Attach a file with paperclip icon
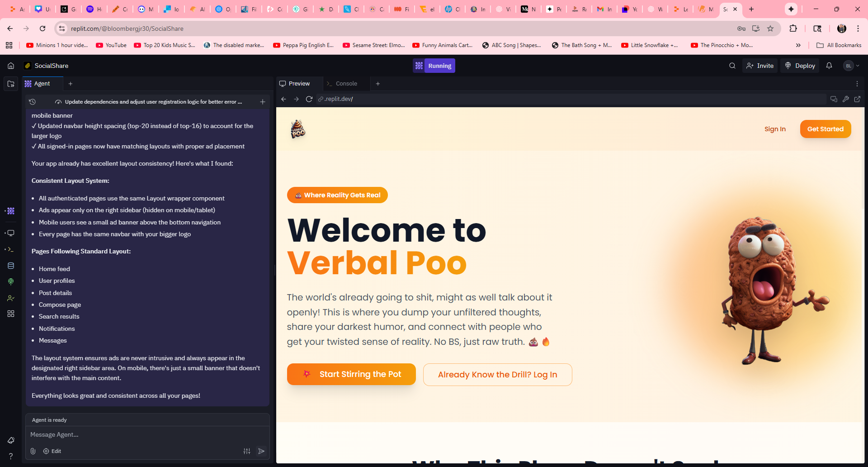The width and height of the screenshot is (868, 467). point(33,451)
